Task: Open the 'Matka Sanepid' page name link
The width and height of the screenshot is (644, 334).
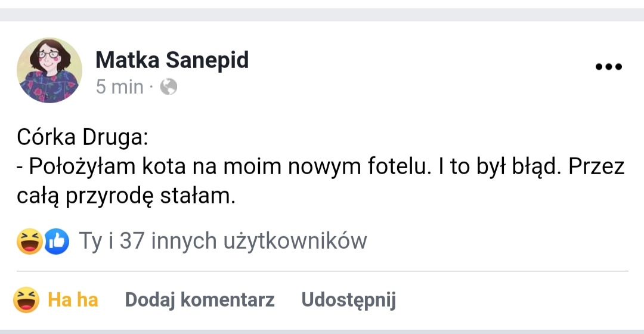Action: [x=172, y=60]
